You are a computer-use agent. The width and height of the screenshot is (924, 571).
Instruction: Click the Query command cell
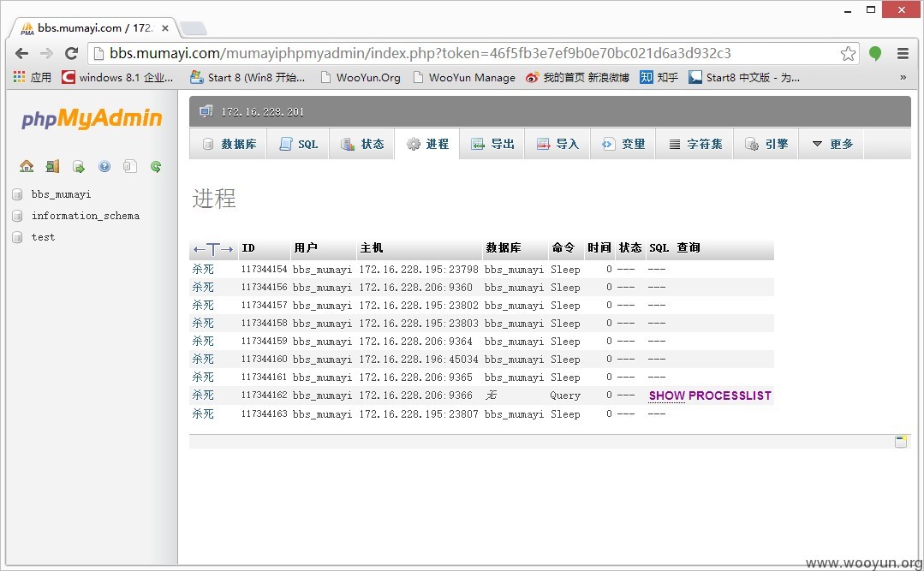point(565,396)
